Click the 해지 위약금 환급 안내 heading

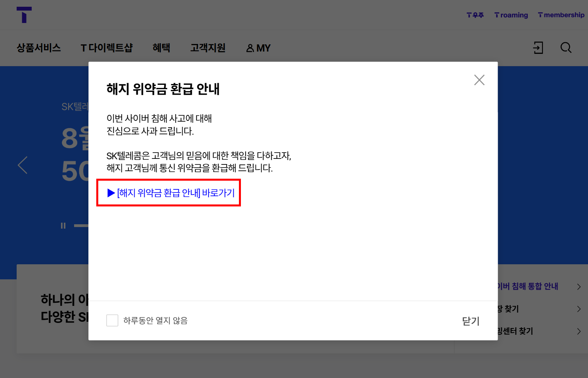pos(163,89)
